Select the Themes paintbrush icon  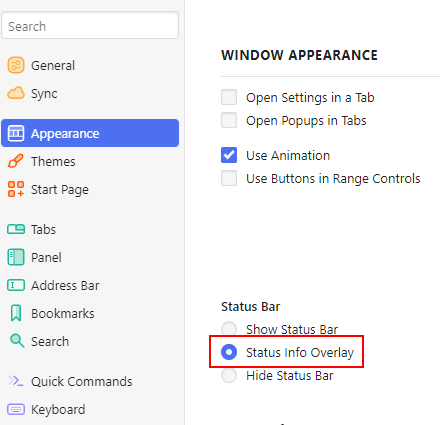(16, 161)
